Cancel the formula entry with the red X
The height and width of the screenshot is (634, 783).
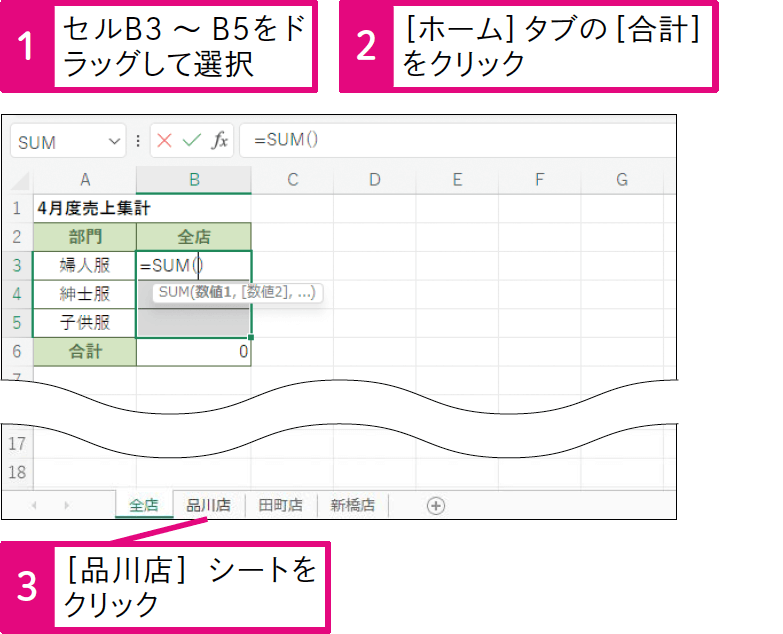(x=164, y=141)
